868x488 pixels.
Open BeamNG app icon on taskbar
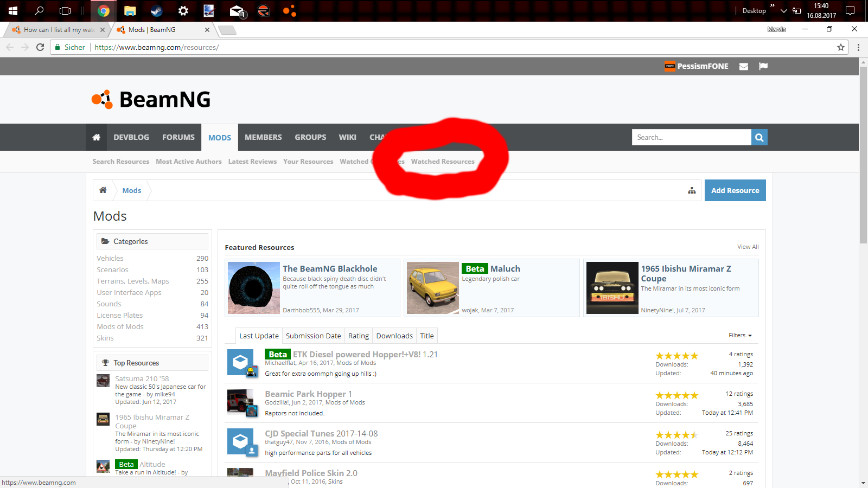tap(289, 10)
